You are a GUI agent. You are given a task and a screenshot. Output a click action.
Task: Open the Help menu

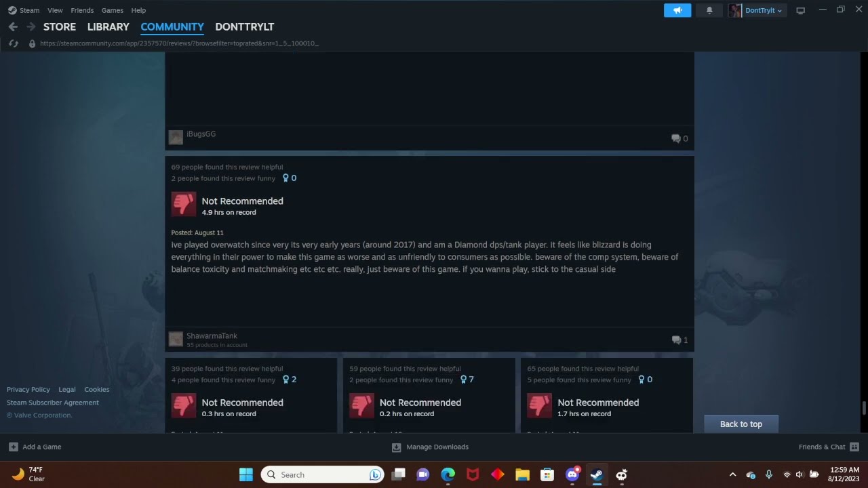tap(138, 10)
